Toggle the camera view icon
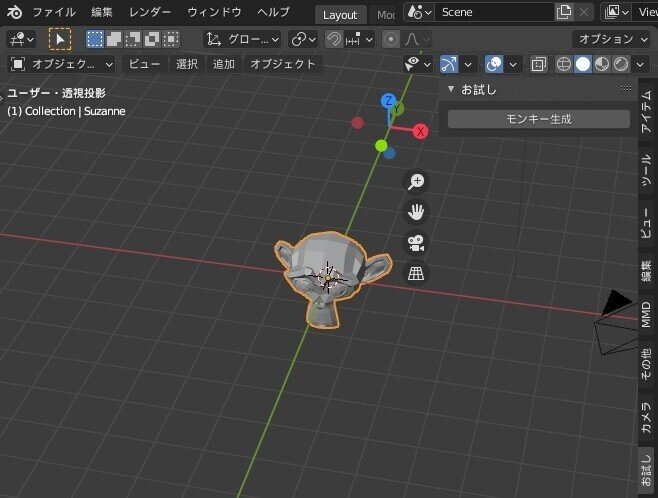This screenshot has height=498, width=658. click(x=416, y=243)
